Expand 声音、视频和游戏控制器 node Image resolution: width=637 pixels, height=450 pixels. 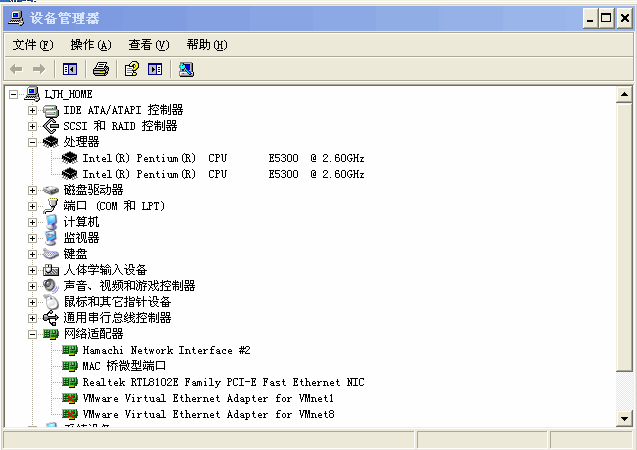tap(32, 286)
